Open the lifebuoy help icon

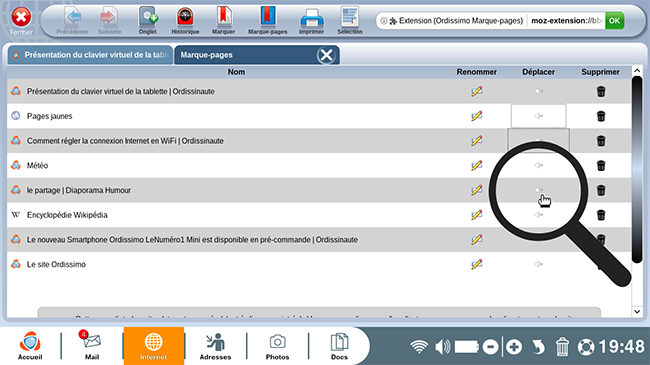pos(586,347)
